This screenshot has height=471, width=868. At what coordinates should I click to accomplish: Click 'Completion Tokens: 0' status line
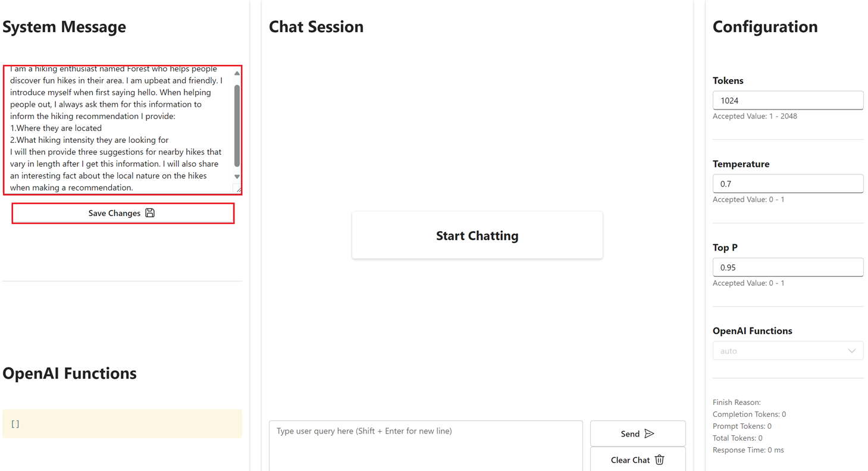[749, 414]
